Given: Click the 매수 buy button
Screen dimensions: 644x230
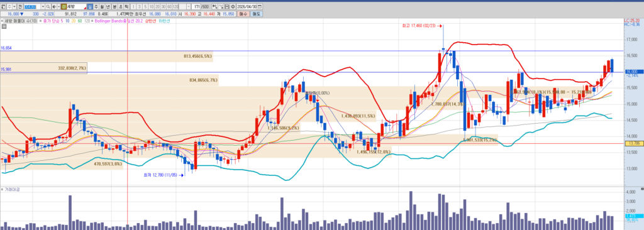Looking at the screenshot, I should coord(243,14).
